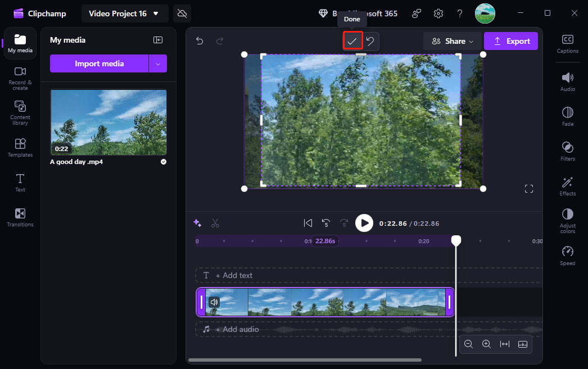Expand the Import media options chevron
This screenshot has width=588, height=369.
[158, 63]
